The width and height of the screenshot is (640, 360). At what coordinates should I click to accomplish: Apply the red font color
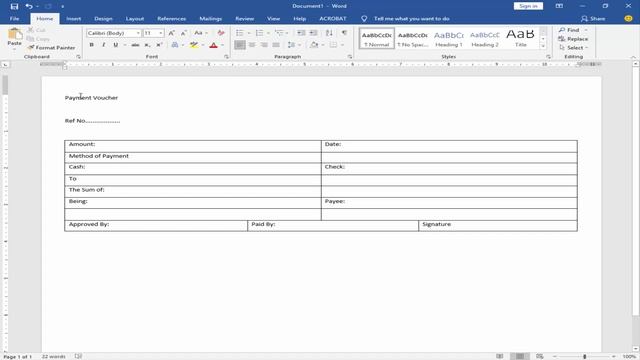[x=213, y=45]
